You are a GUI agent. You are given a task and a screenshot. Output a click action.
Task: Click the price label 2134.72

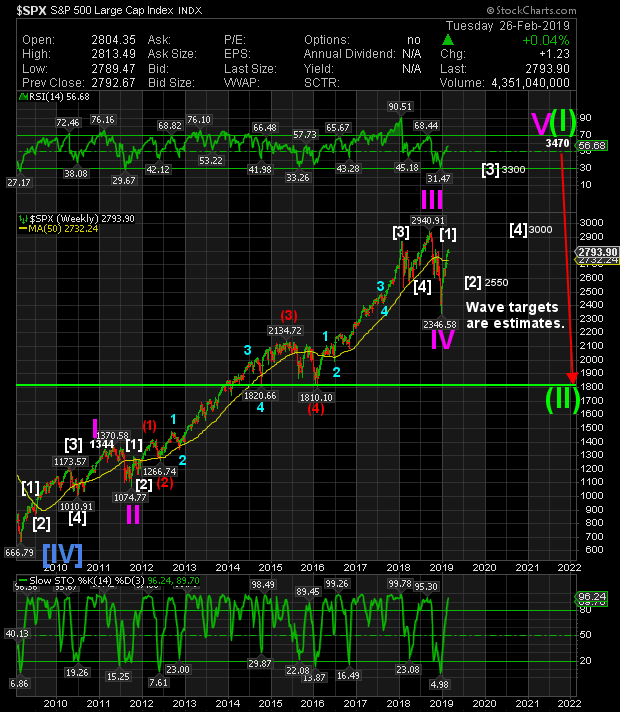[285, 331]
